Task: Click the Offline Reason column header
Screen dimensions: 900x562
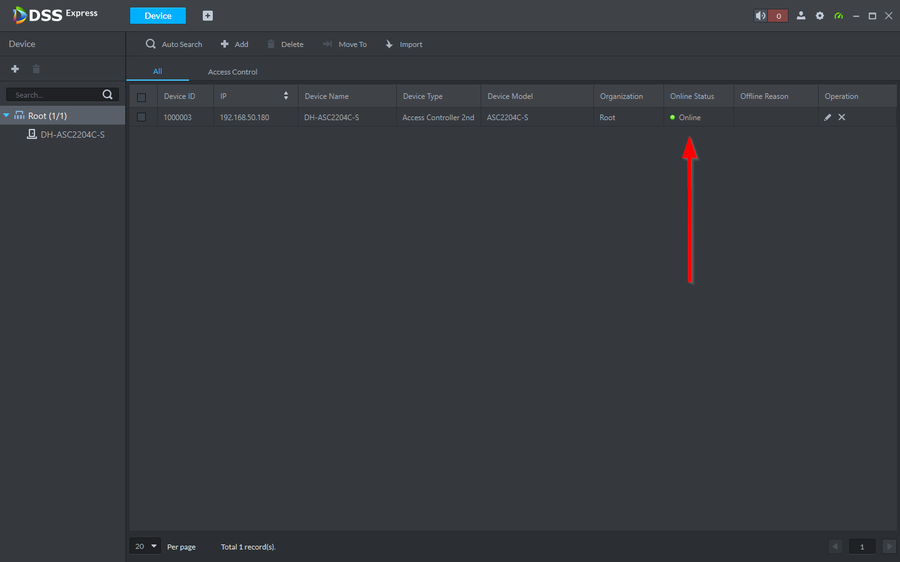Action: click(x=776, y=96)
